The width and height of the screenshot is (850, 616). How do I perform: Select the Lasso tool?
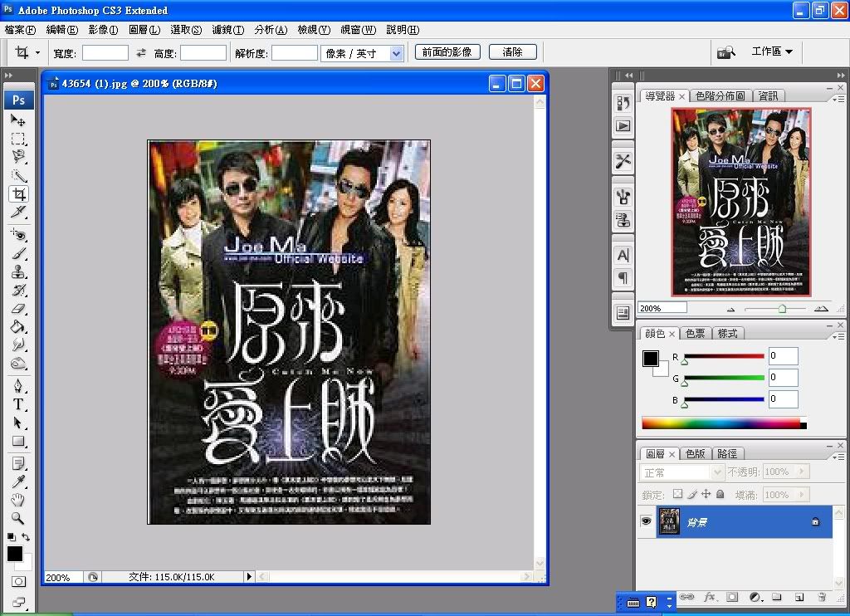point(18,157)
